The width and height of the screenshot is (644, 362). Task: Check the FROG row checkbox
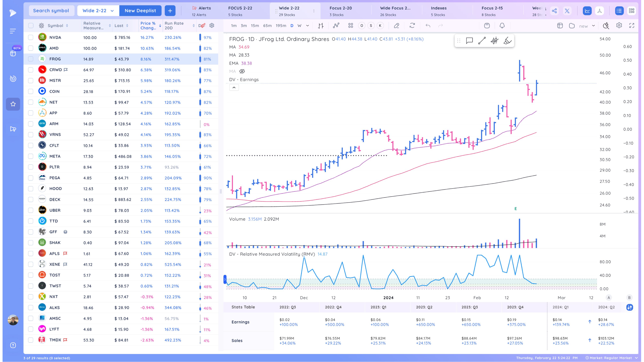[31, 59]
